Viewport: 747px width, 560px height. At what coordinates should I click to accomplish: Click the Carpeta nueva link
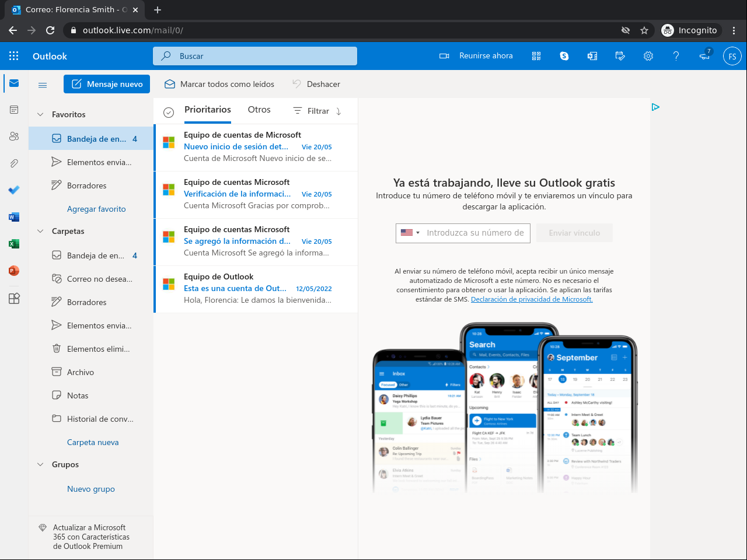93,442
